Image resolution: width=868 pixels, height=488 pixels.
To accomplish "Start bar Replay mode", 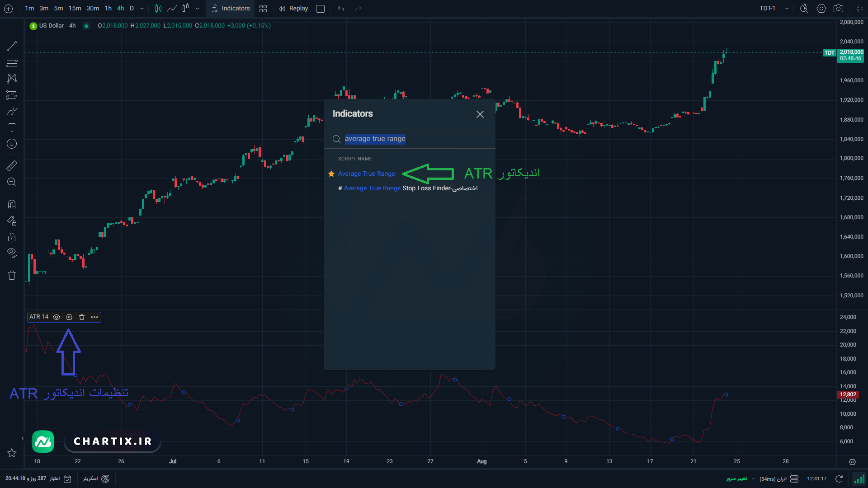I will [x=293, y=9].
